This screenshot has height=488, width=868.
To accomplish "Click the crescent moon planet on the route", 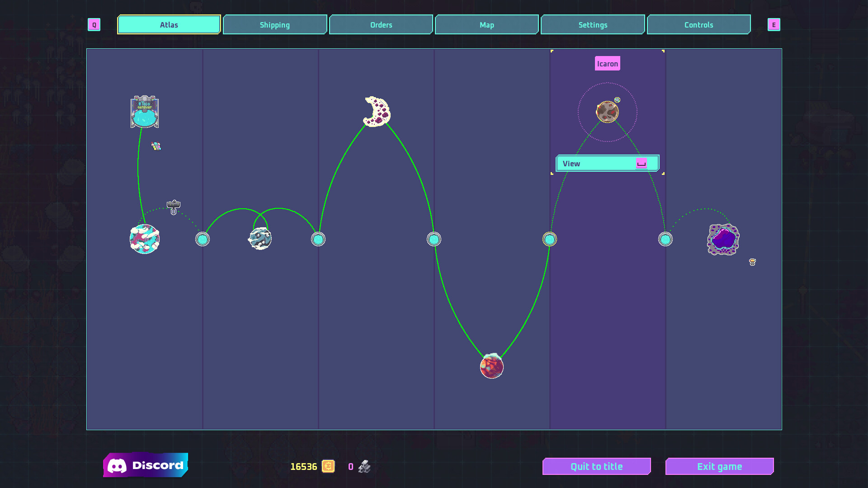I will pyautogui.click(x=376, y=112).
